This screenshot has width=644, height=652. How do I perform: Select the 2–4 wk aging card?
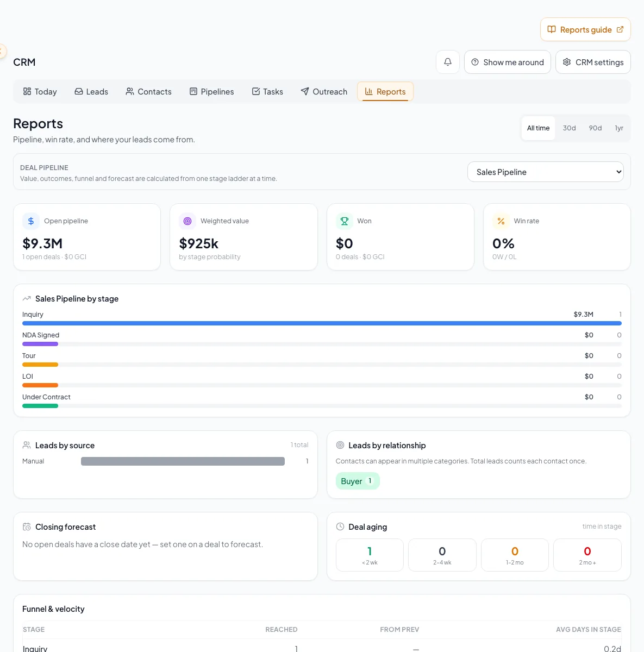442,555
